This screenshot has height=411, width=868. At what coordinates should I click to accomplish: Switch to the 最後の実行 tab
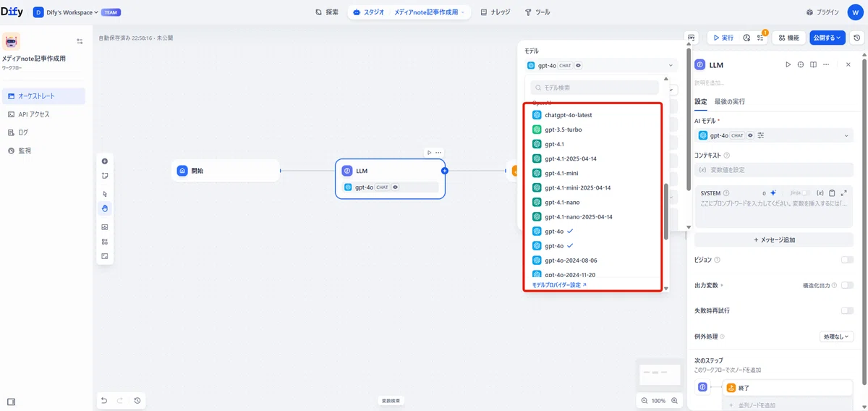(730, 101)
